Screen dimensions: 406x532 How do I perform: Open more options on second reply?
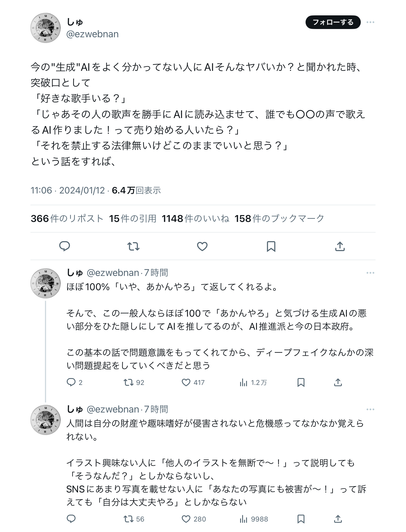[370, 409]
